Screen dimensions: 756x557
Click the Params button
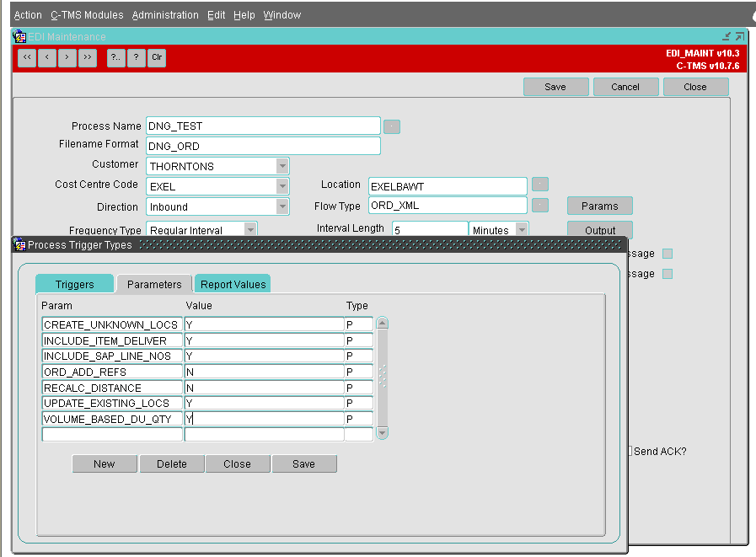coord(600,206)
